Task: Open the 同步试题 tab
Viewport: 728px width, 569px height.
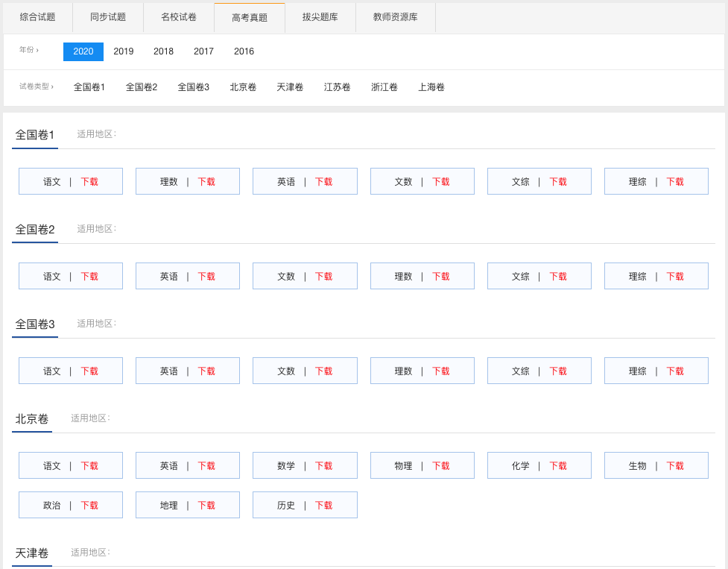Action: pos(108,17)
